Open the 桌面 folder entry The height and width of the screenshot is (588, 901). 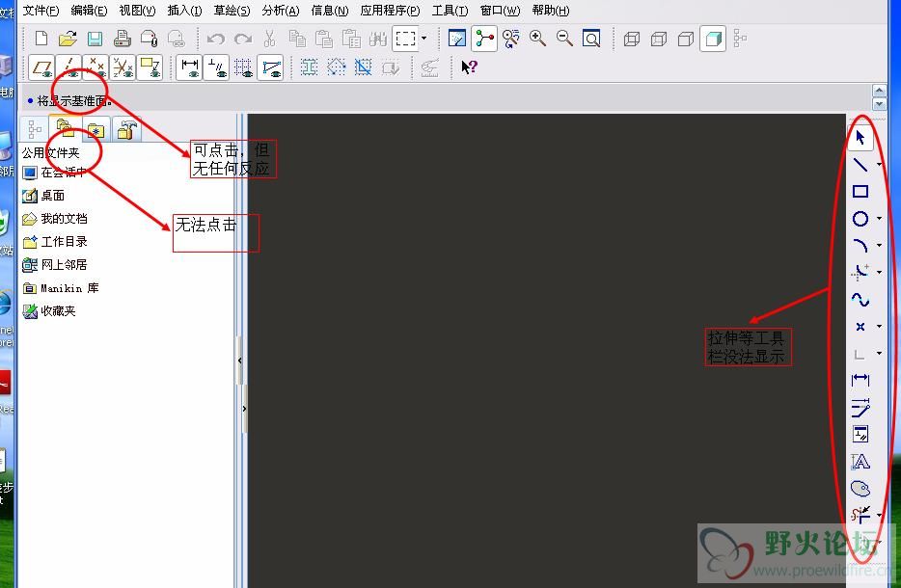tap(43, 196)
